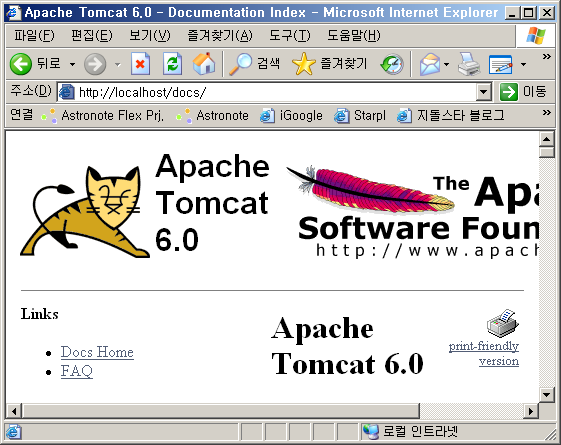Open the iGoogle link bar shortcut
Screen dimensions: 561x445
(291, 116)
